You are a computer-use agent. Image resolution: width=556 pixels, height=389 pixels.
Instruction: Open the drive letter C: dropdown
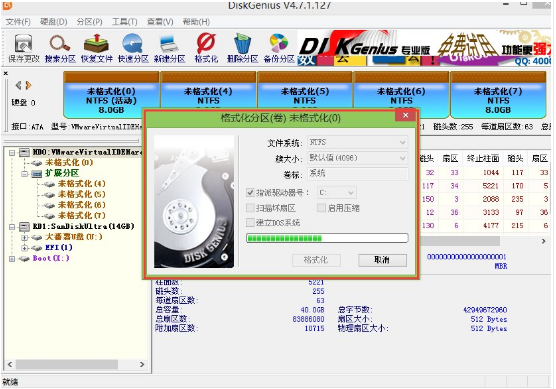[x=337, y=193]
